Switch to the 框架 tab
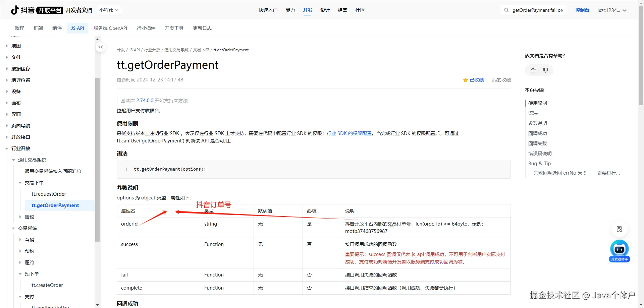This screenshot has height=308, width=644. (x=38, y=28)
